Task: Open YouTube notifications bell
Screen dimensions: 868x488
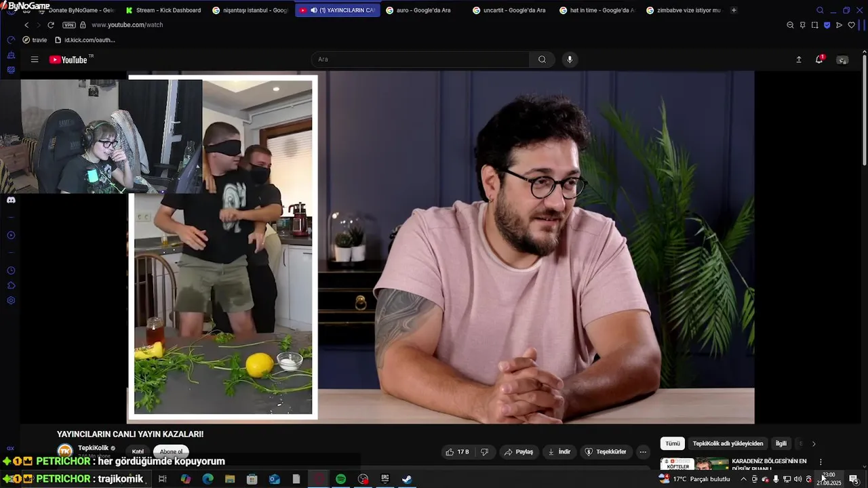Action: 819,60
